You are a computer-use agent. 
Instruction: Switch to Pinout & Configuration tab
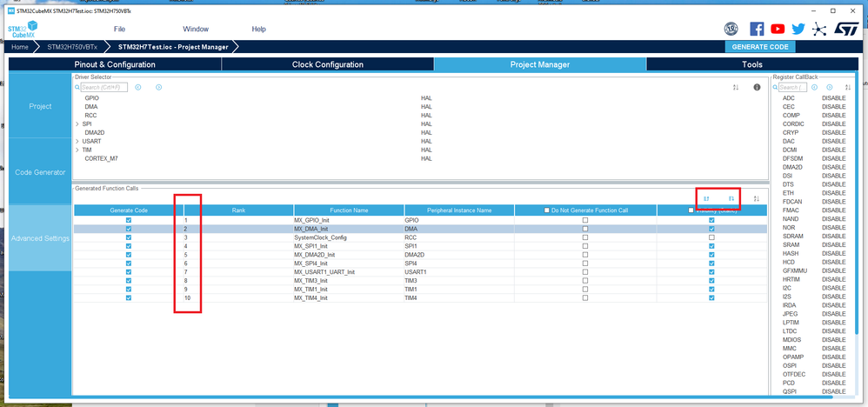point(115,64)
